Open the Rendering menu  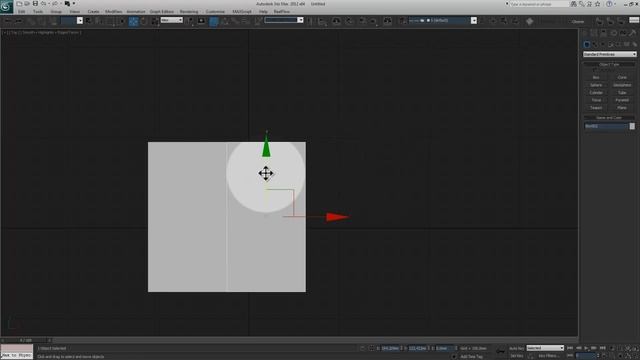point(189,12)
